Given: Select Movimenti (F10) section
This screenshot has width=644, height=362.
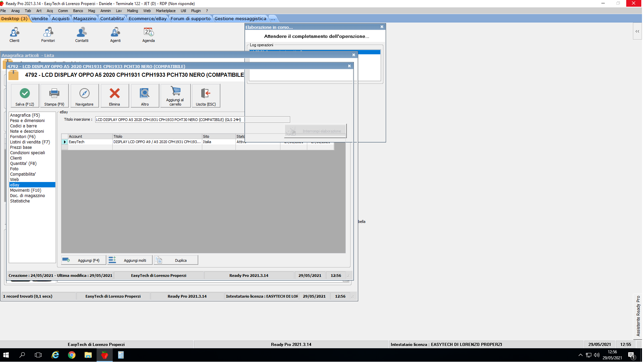Looking at the screenshot, I should [x=32, y=190].
